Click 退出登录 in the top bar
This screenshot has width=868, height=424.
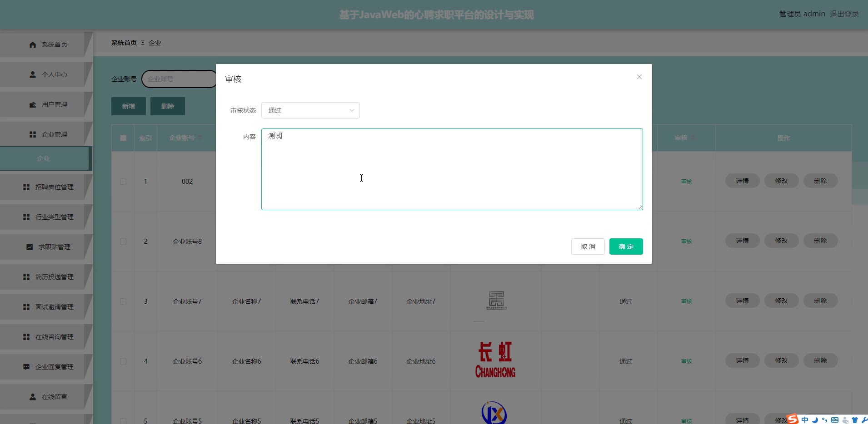point(844,14)
